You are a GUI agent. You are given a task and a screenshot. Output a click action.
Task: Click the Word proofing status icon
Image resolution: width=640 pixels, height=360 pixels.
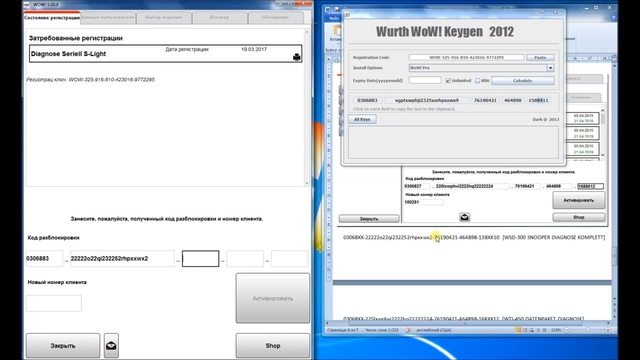pos(407,330)
